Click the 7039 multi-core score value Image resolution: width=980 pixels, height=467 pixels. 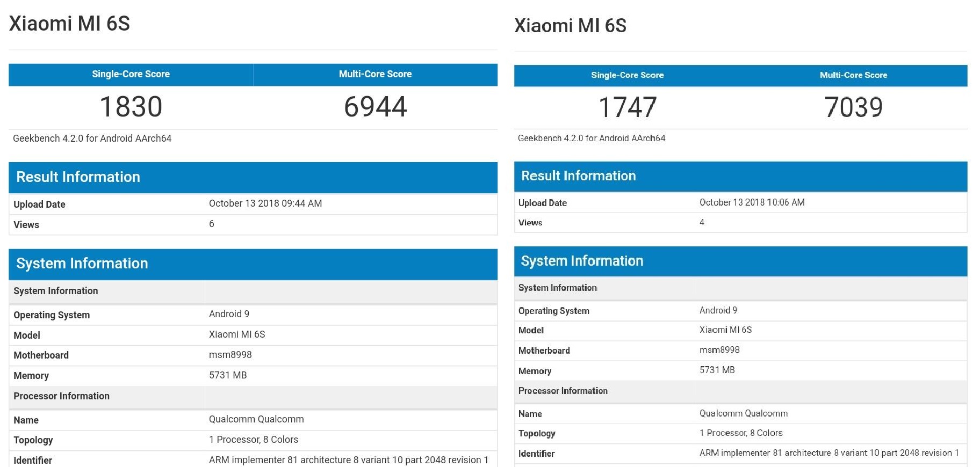click(853, 107)
